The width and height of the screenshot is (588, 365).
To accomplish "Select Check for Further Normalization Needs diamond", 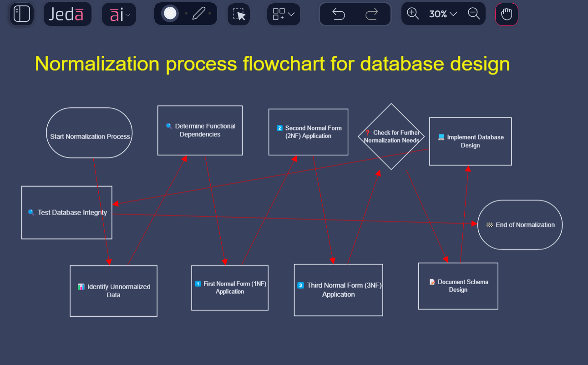I will point(391,136).
